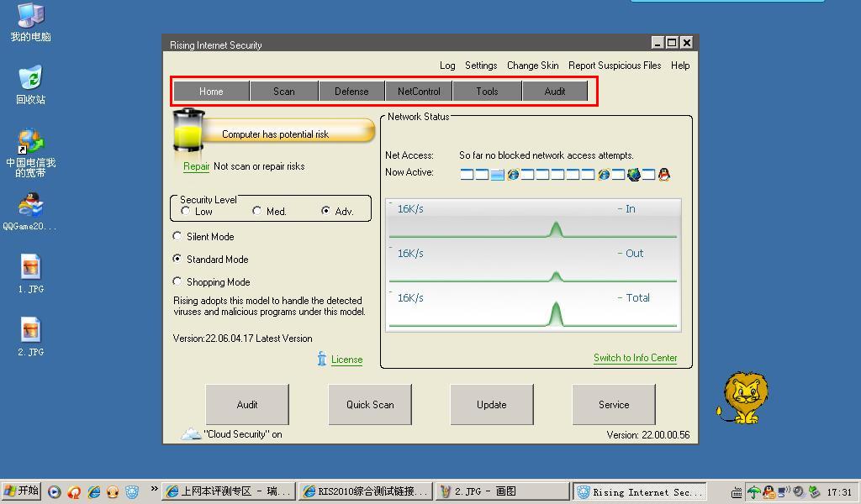This screenshot has height=504, width=861.
Task: Click the orange-red quick launch icon
Action: tap(74, 491)
